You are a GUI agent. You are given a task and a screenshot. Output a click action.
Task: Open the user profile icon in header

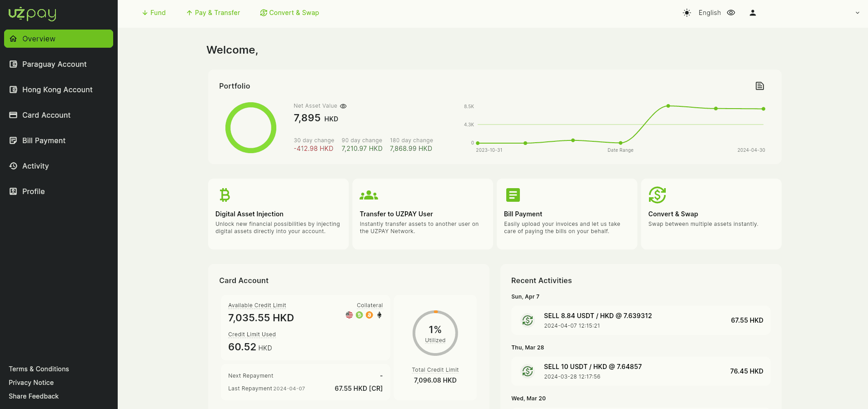pos(753,13)
